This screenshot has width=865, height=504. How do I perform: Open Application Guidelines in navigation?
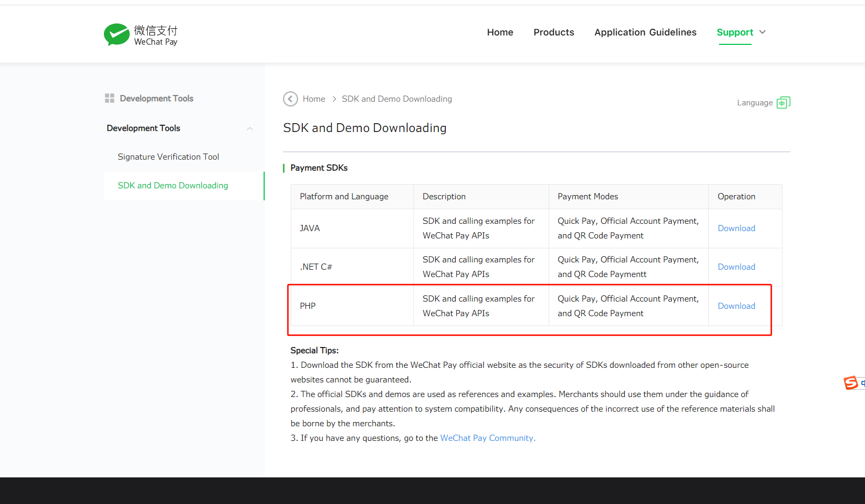(645, 32)
